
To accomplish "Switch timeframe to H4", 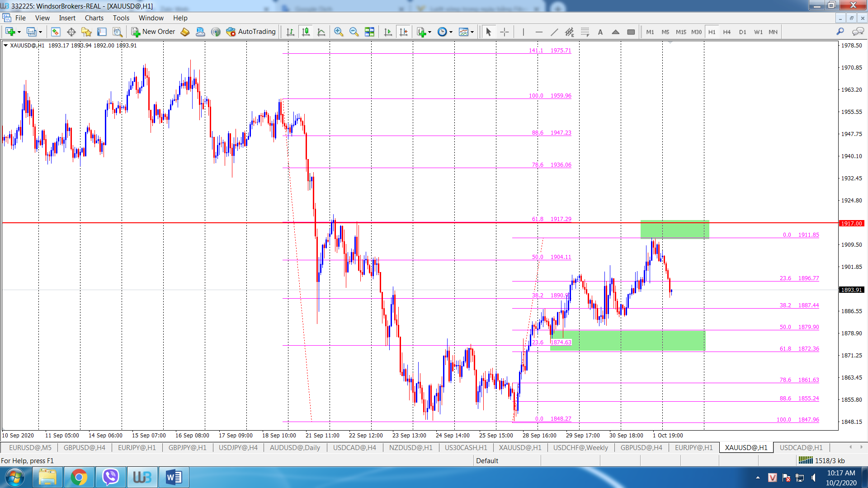I will click(726, 32).
